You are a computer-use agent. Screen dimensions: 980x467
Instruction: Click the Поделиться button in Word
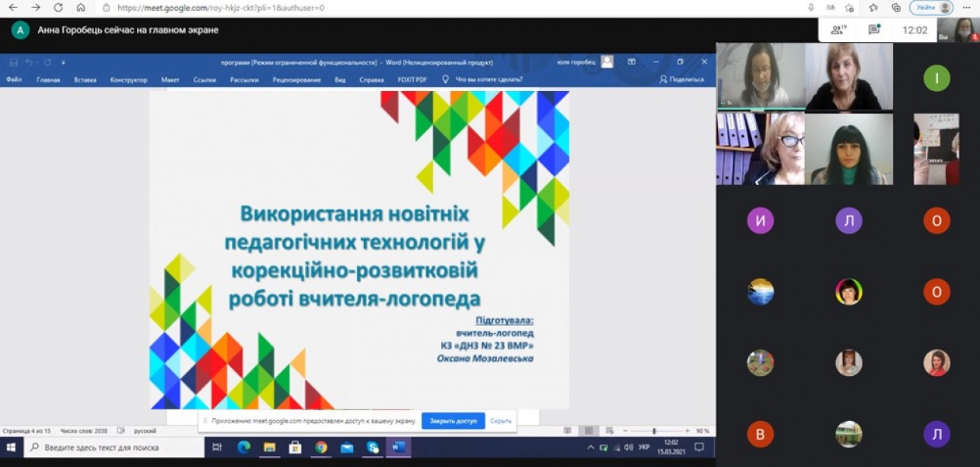681,79
